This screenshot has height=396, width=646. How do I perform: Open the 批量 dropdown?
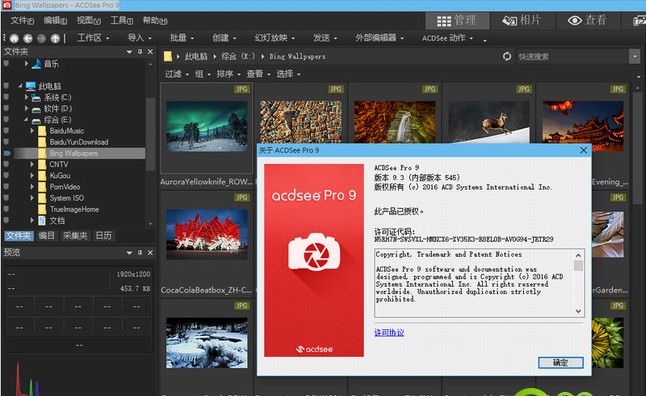click(x=182, y=38)
